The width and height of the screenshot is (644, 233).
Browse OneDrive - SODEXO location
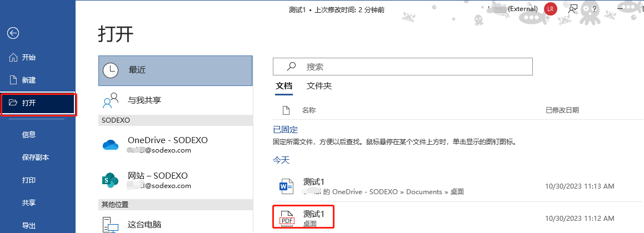coord(176,145)
